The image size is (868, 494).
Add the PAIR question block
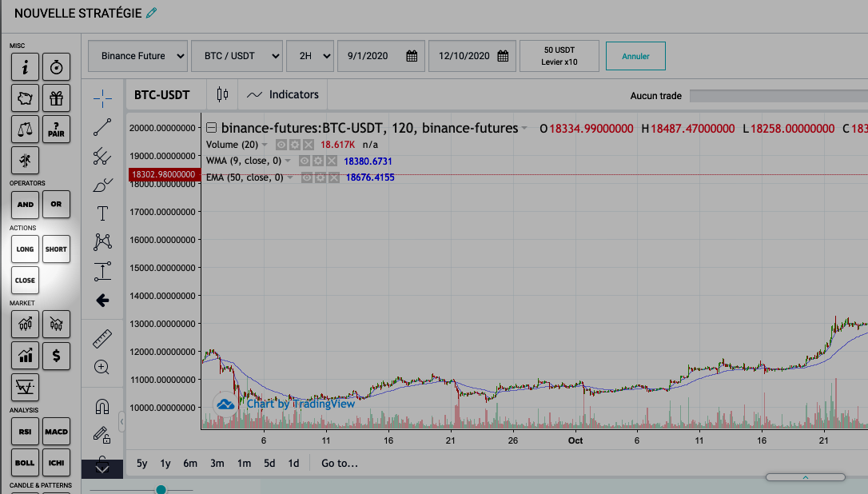coord(57,129)
